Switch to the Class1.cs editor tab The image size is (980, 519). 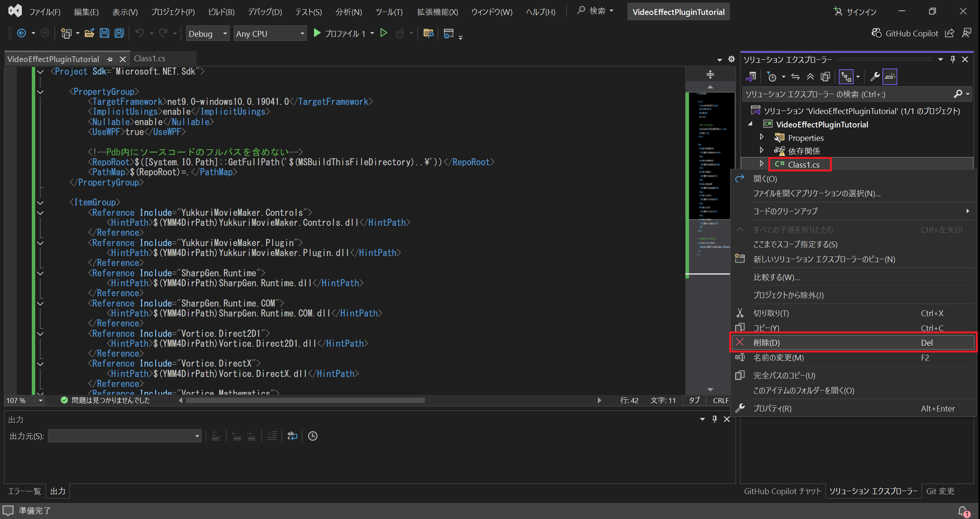(150, 59)
